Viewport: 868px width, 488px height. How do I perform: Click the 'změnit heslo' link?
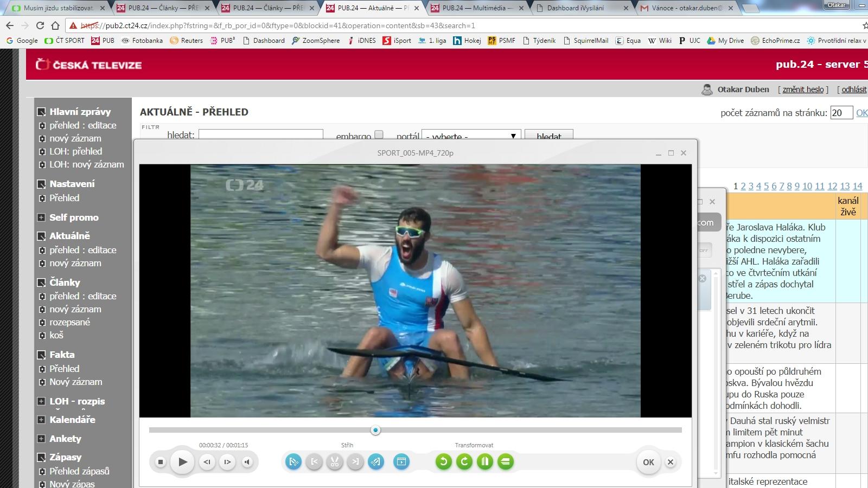(x=803, y=89)
